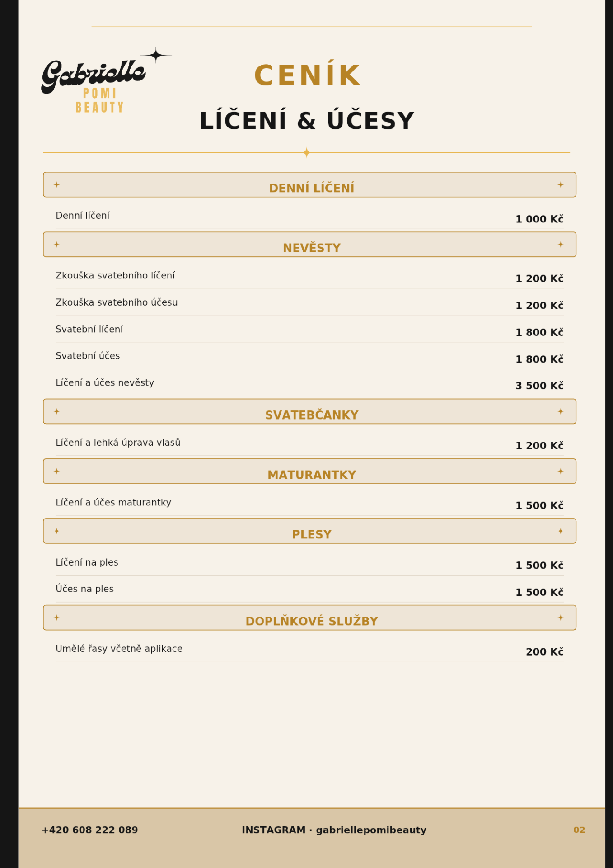Click the page number 02
The height and width of the screenshot is (868, 613).
pos(579,830)
